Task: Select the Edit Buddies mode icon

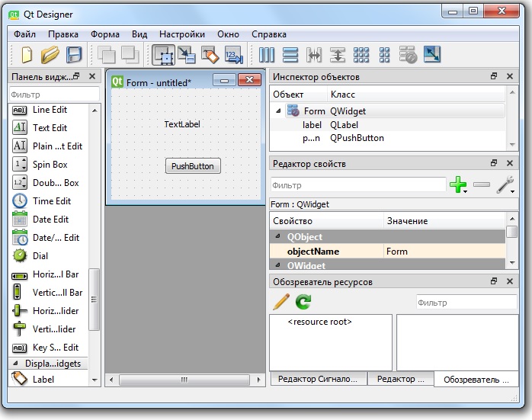Action: tap(210, 55)
